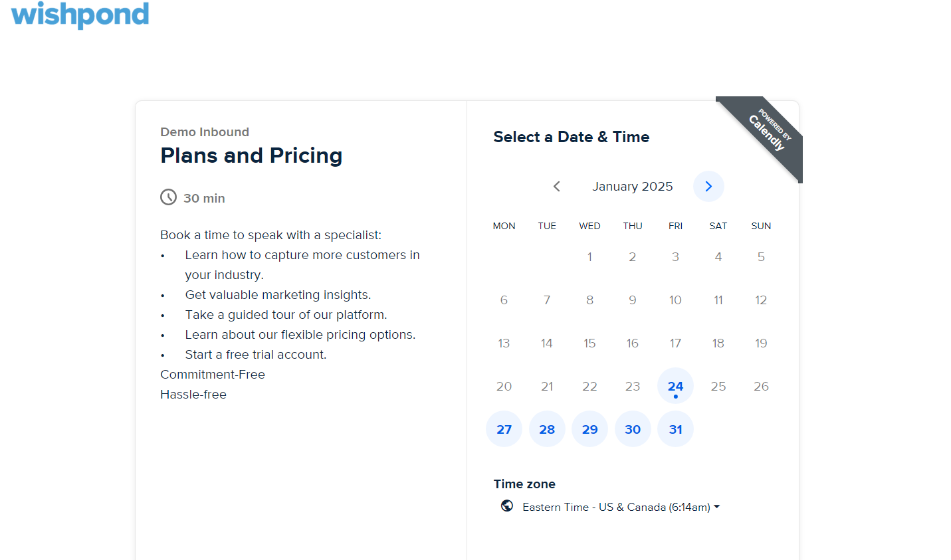
Task: Expand the time zone selector arrow
Action: pos(716,506)
